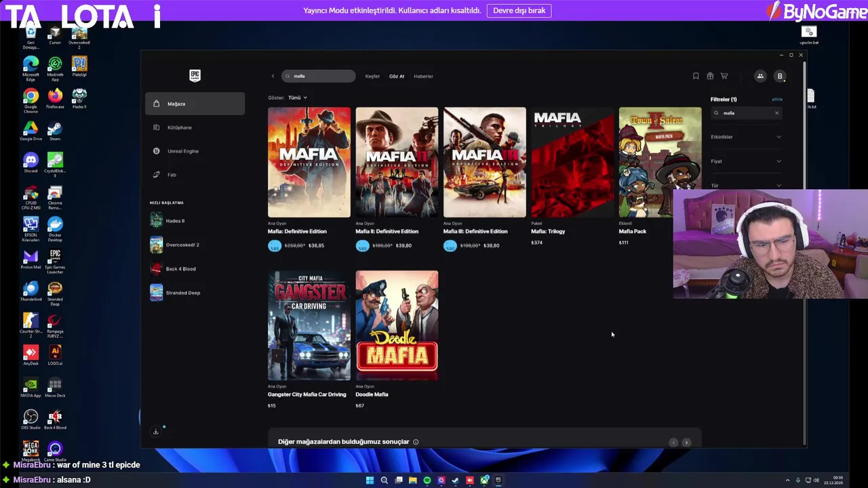
Task: Open Proton Mail desktop shortcut
Action: [31, 260]
